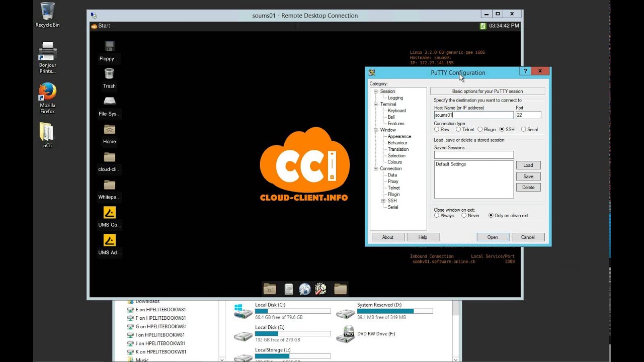This screenshot has width=644, height=362.
Task: Open web browser globe icon in remote dock
Action: click(305, 289)
